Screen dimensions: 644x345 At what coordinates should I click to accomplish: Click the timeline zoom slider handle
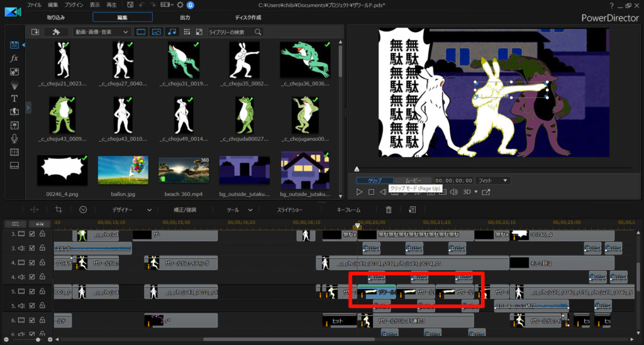[38, 340]
